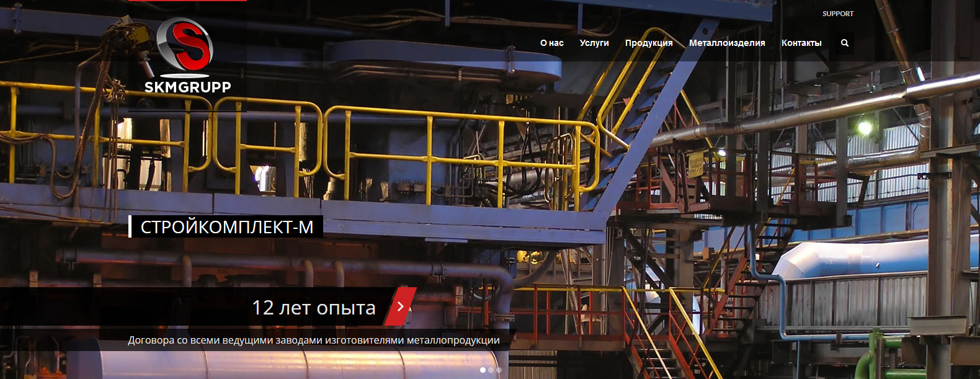The width and height of the screenshot is (980, 379).
Task: Expand the Услуги menu
Action: tap(594, 43)
